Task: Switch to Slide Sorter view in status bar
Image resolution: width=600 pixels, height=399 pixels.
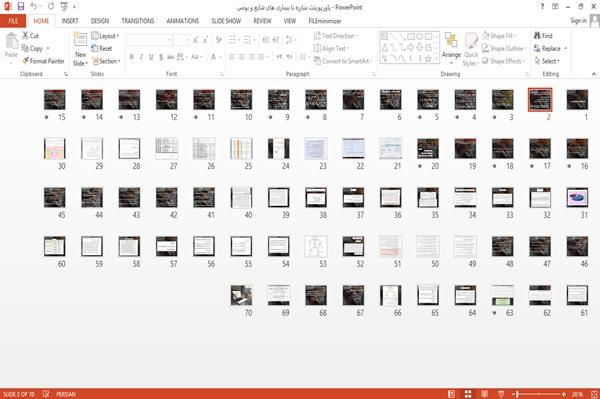Action: pos(468,394)
